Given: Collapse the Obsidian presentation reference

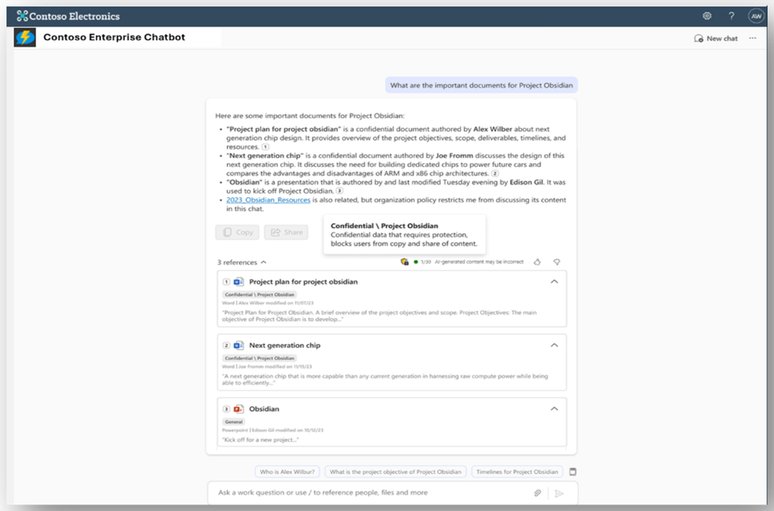Looking at the screenshot, I should [554, 409].
